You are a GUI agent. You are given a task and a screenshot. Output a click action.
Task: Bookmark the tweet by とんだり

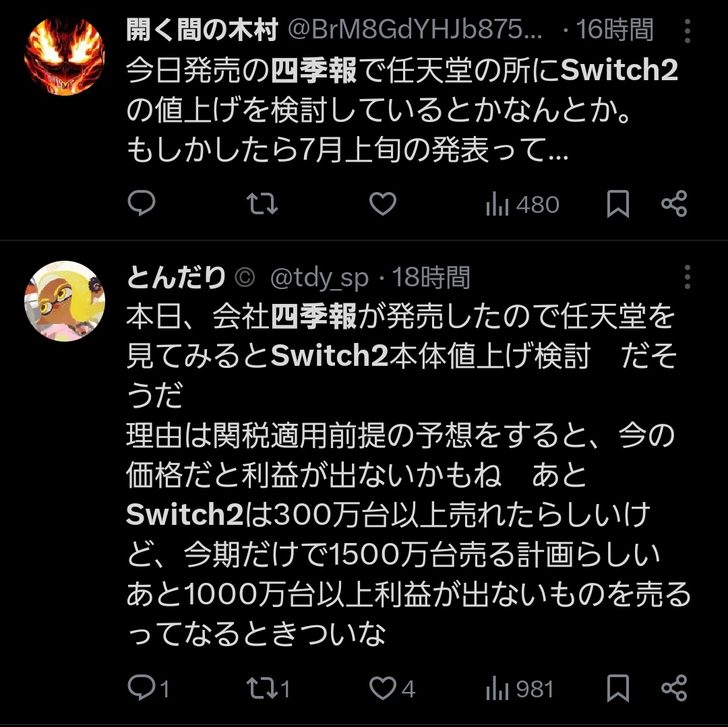[618, 688]
